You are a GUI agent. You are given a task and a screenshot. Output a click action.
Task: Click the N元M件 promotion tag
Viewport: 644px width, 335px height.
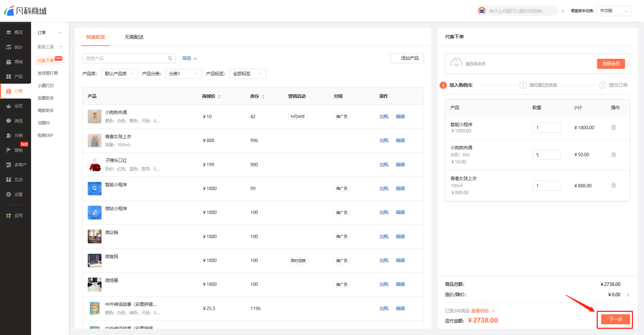pos(298,117)
